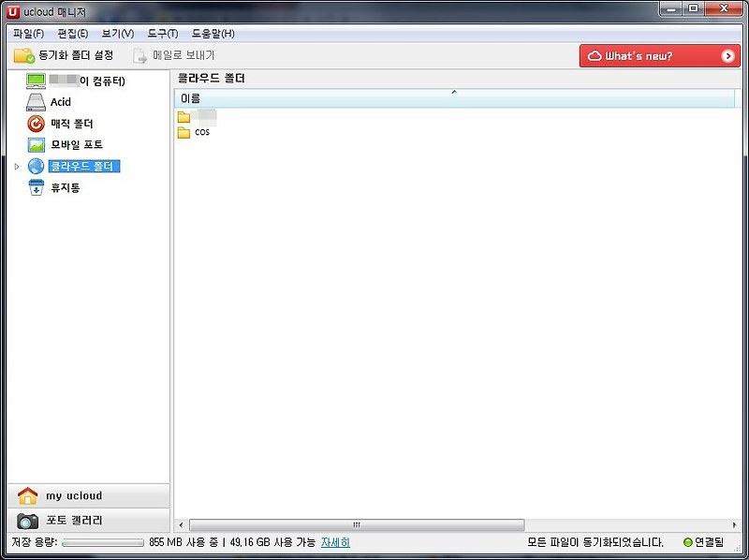This screenshot has width=749, height=560.
Task: Open the 파일(F) menu
Action: [x=29, y=34]
